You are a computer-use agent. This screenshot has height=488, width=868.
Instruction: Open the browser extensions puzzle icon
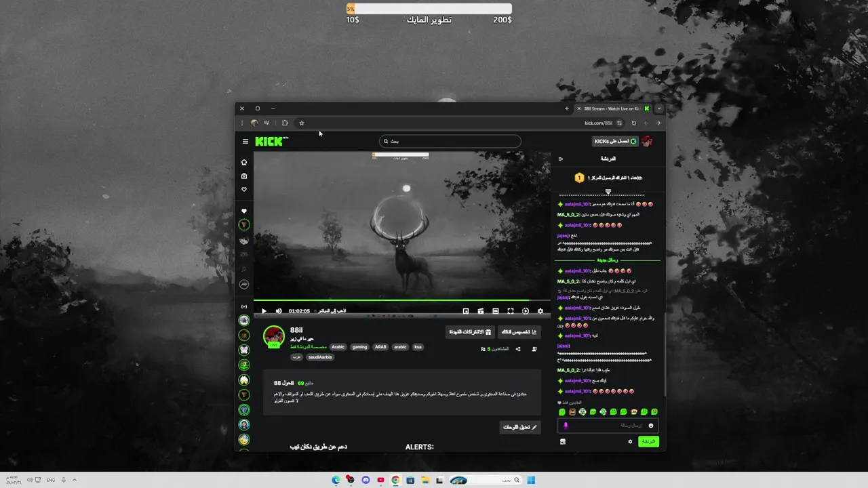[x=285, y=123]
